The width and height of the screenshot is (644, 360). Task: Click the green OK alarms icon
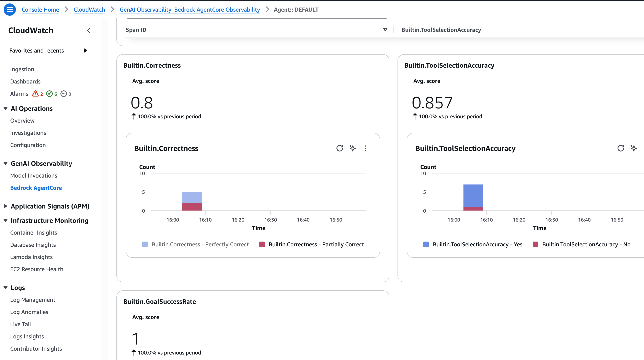point(49,94)
